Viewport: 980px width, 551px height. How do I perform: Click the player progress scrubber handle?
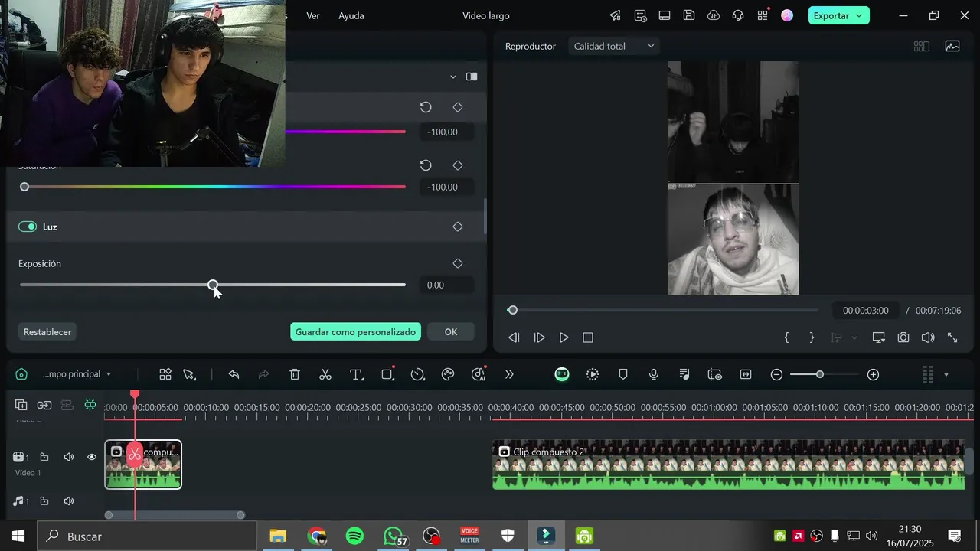(x=513, y=310)
